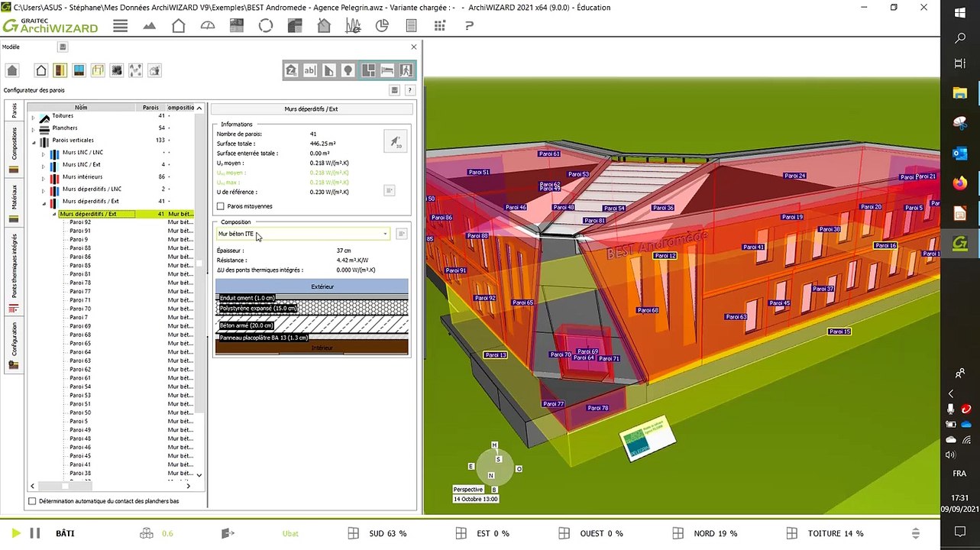Click the pie chart results icon

coord(383,26)
